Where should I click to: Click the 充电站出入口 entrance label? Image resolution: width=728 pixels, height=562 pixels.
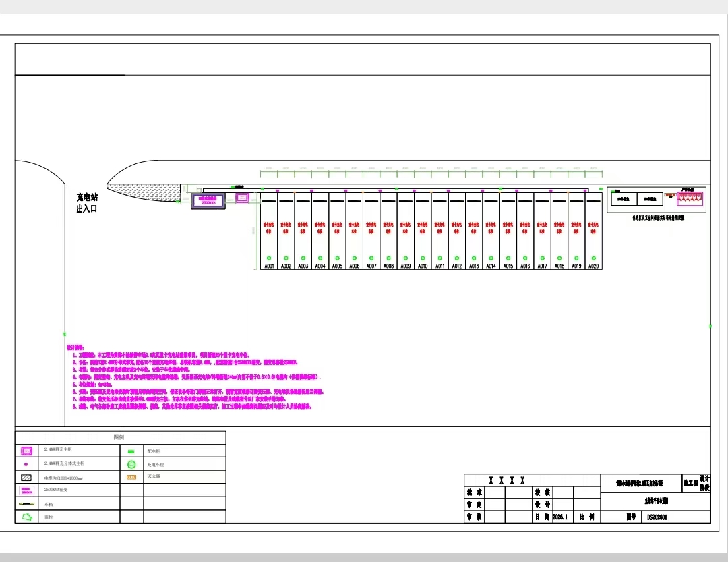click(x=87, y=203)
